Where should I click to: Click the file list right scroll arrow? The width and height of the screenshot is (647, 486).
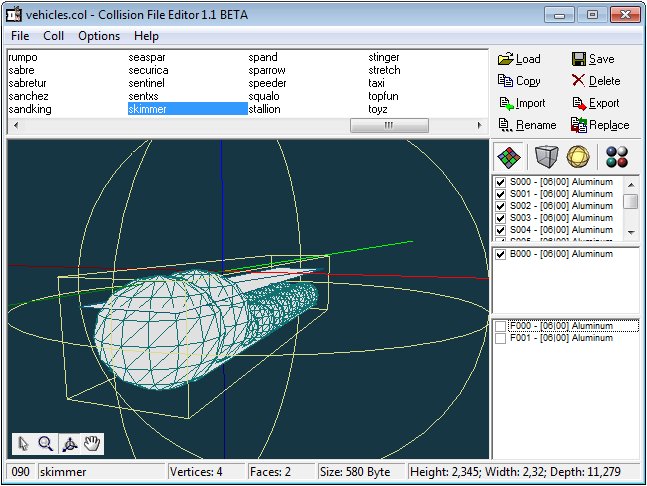pyautogui.click(x=479, y=125)
